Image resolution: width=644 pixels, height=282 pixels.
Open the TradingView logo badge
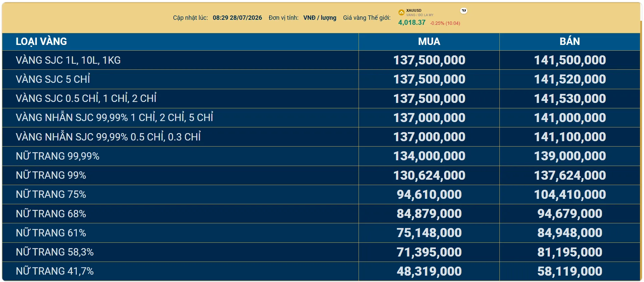pos(464,11)
